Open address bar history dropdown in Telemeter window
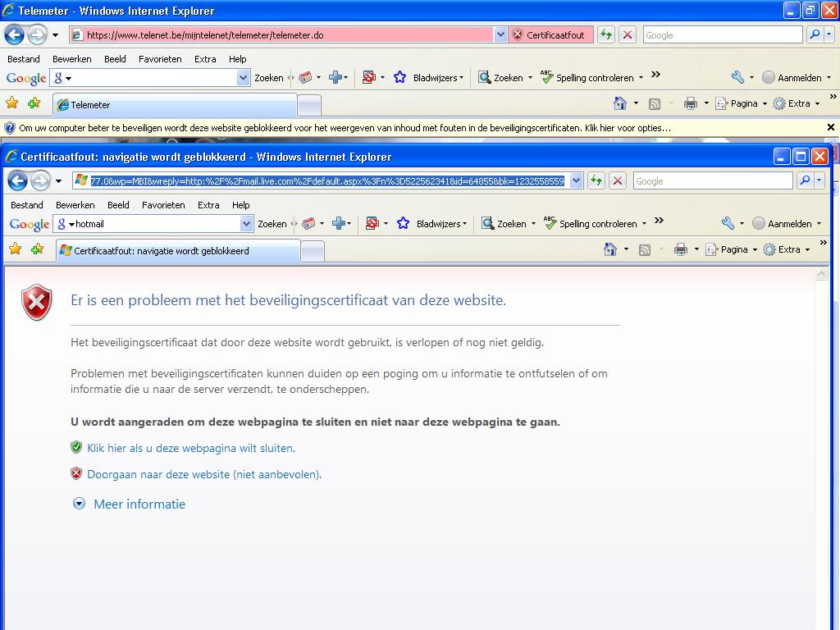 pos(500,34)
